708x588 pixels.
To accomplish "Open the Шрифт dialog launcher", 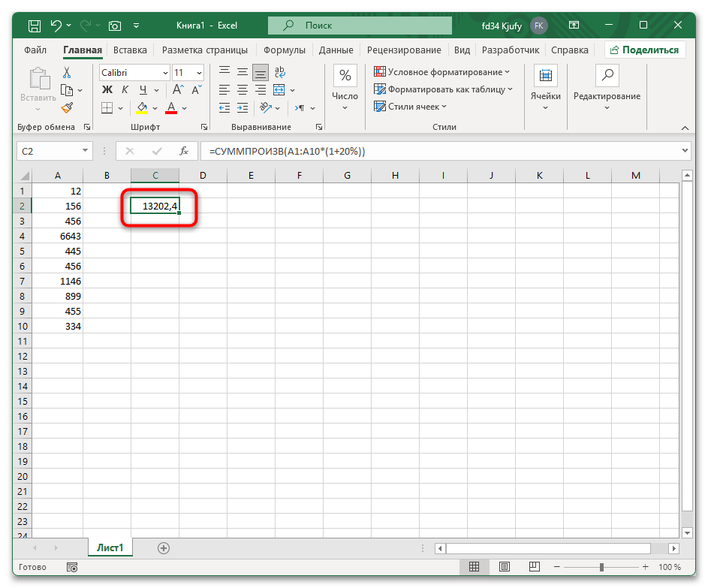I will pos(204,128).
